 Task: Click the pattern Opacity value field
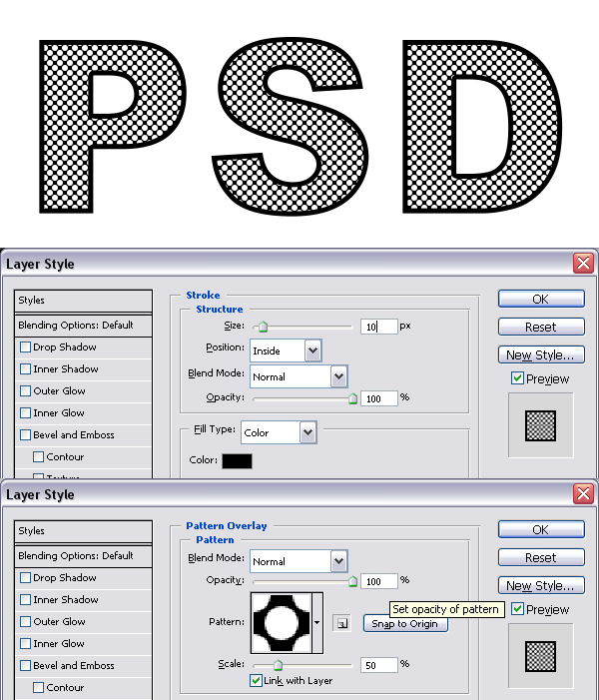pos(379,581)
